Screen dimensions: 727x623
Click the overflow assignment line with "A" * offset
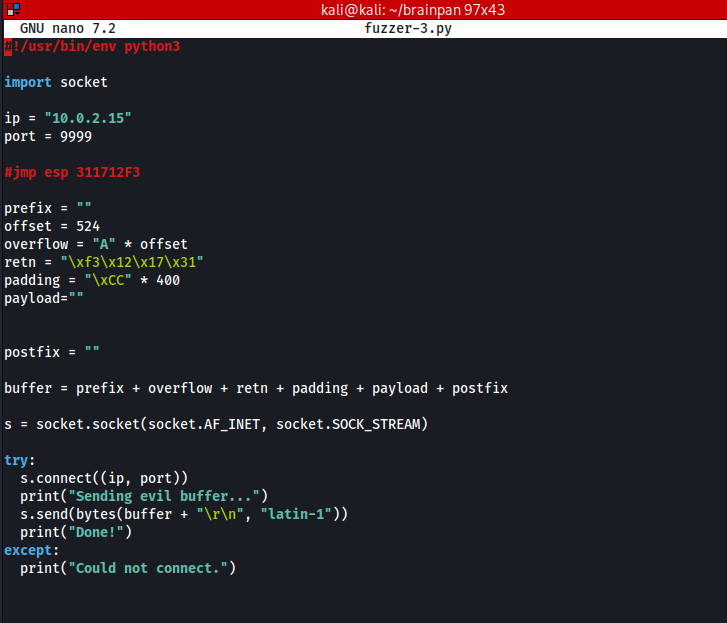tap(96, 244)
